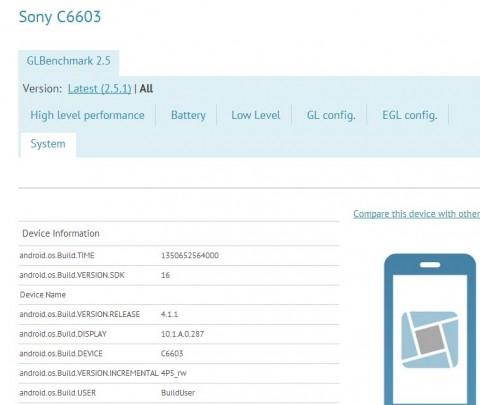
Task: Click Compare this device with other link
Action: [x=416, y=214]
